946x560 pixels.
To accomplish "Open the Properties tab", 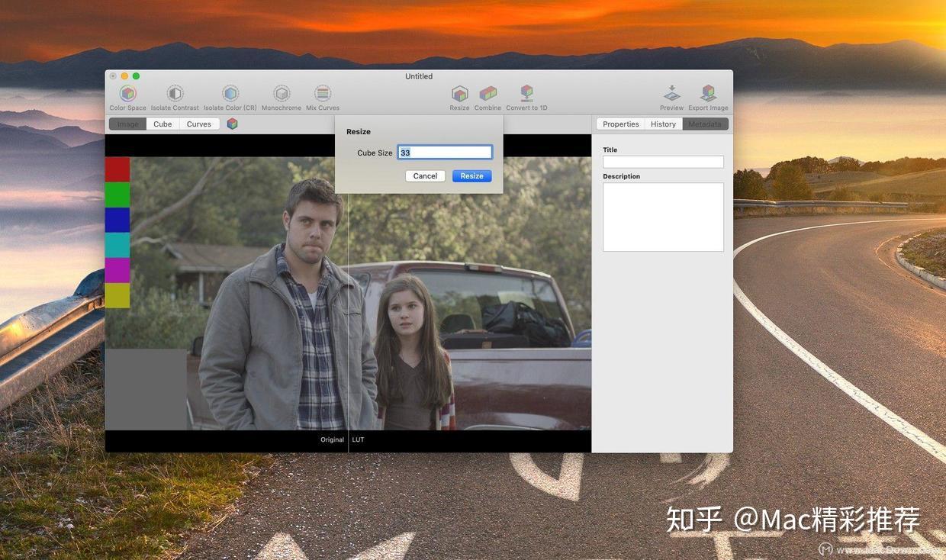I will (620, 124).
